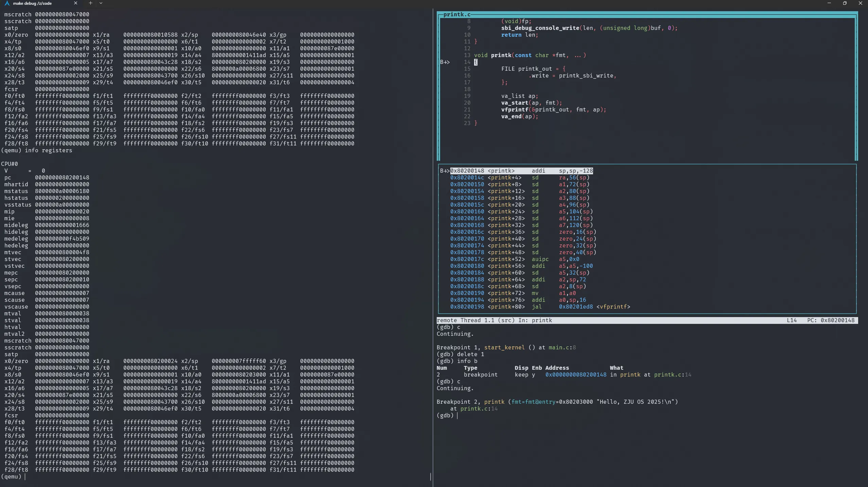Expand the new-tab profile dropdown chevron
Image resolution: width=868 pixels, height=487 pixels.
101,3
